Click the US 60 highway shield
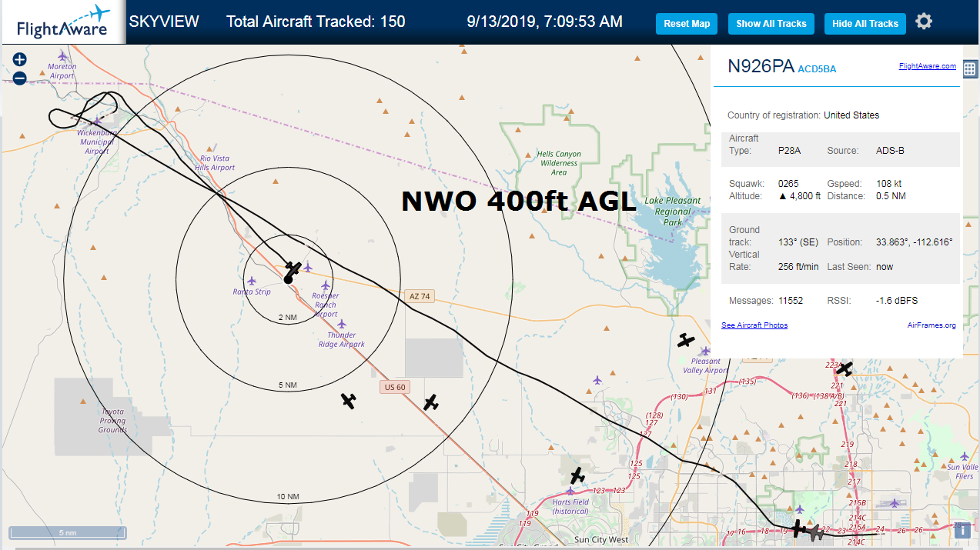Viewport: 980px width, 550px height. 394,387
